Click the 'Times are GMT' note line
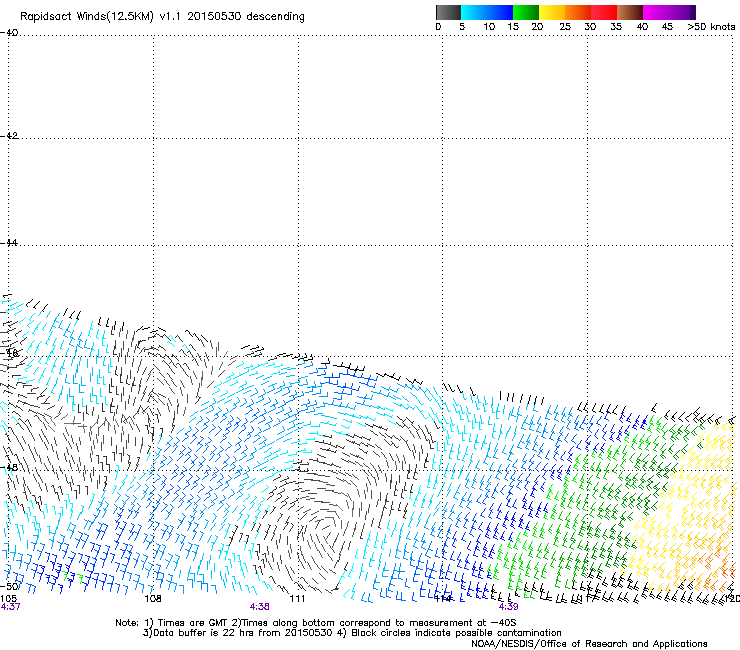 316,623
